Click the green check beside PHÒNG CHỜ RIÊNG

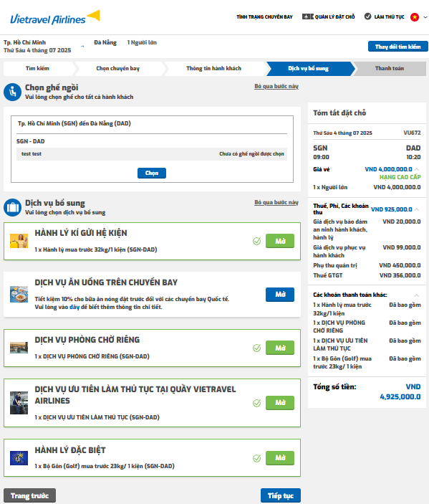[x=256, y=348]
